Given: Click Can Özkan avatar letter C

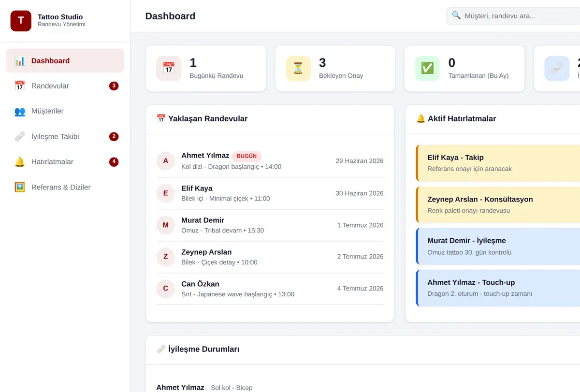Looking at the screenshot, I should pyautogui.click(x=166, y=289).
